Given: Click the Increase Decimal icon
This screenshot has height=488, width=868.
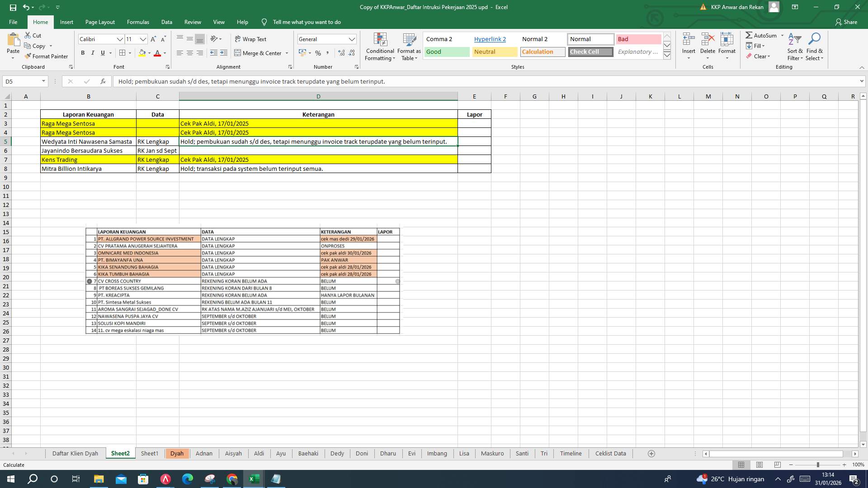Looking at the screenshot, I should [x=340, y=53].
